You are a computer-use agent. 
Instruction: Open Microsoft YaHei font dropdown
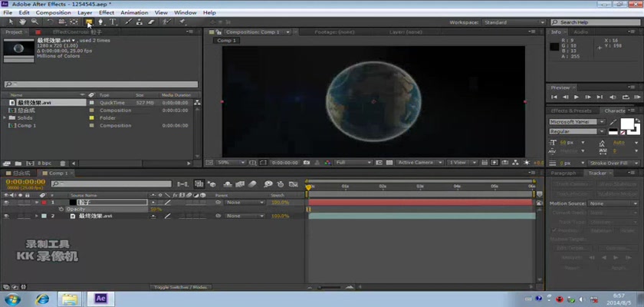[577, 122]
